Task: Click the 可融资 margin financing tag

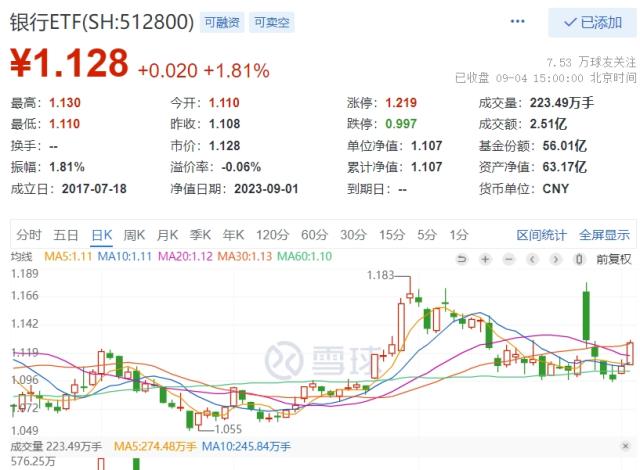Action: coord(221,21)
